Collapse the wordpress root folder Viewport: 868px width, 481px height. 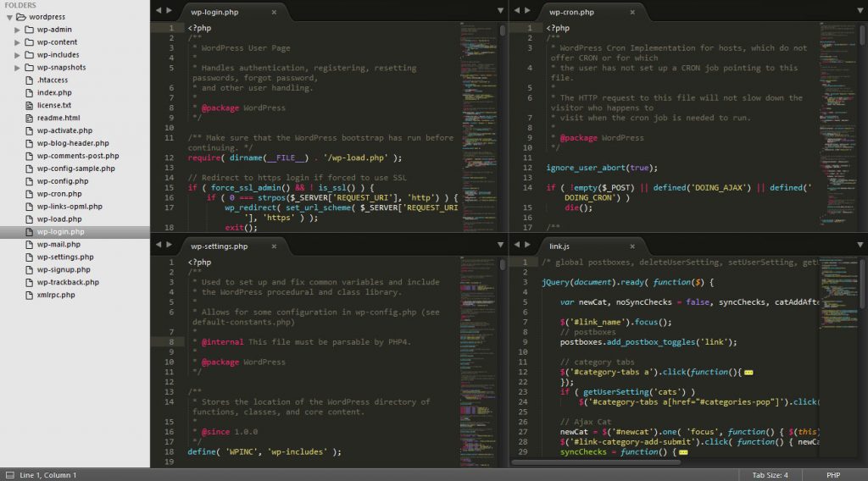pos(8,17)
